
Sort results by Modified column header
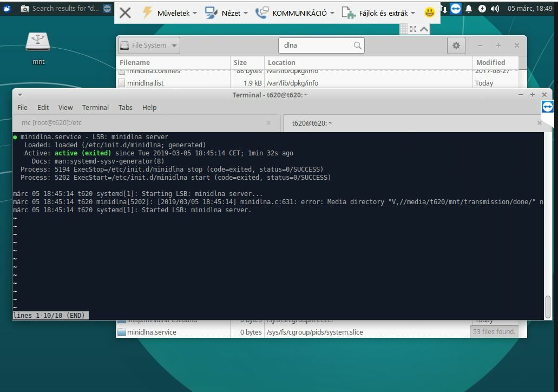tap(495, 62)
